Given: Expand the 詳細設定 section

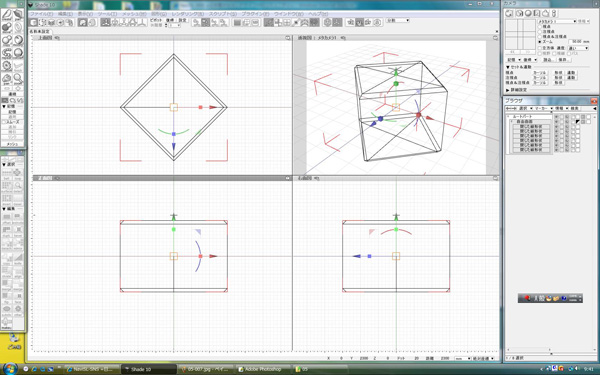Looking at the screenshot, I should click(x=508, y=90).
